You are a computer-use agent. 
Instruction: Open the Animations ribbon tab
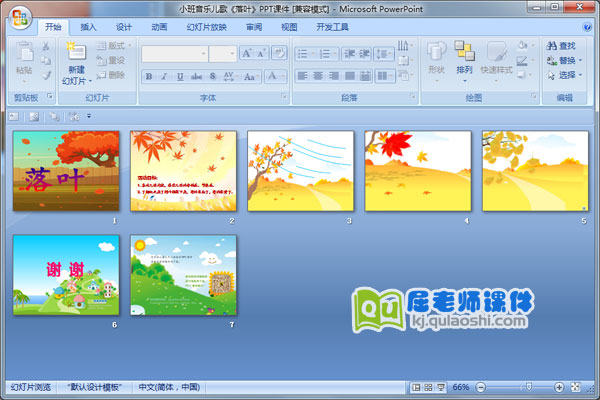pos(159,27)
